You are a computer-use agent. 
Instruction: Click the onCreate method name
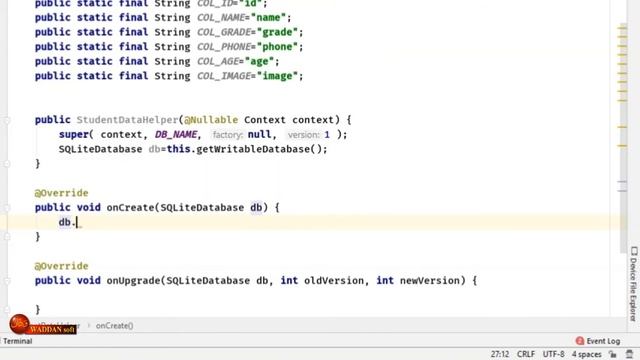130,208
